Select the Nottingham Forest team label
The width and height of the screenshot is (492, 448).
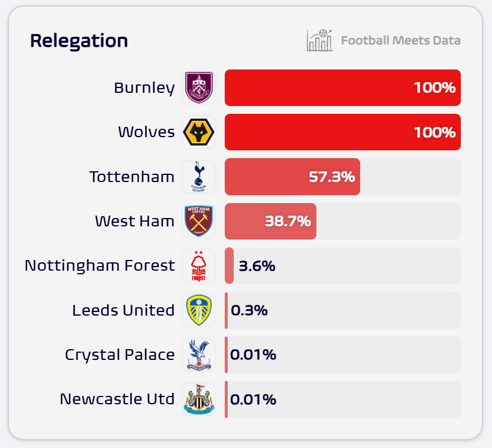pos(99,265)
